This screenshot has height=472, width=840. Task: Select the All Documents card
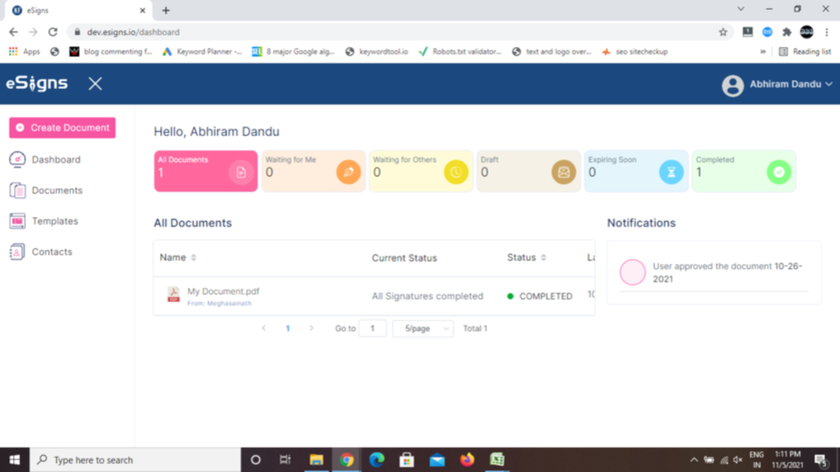pyautogui.click(x=206, y=171)
